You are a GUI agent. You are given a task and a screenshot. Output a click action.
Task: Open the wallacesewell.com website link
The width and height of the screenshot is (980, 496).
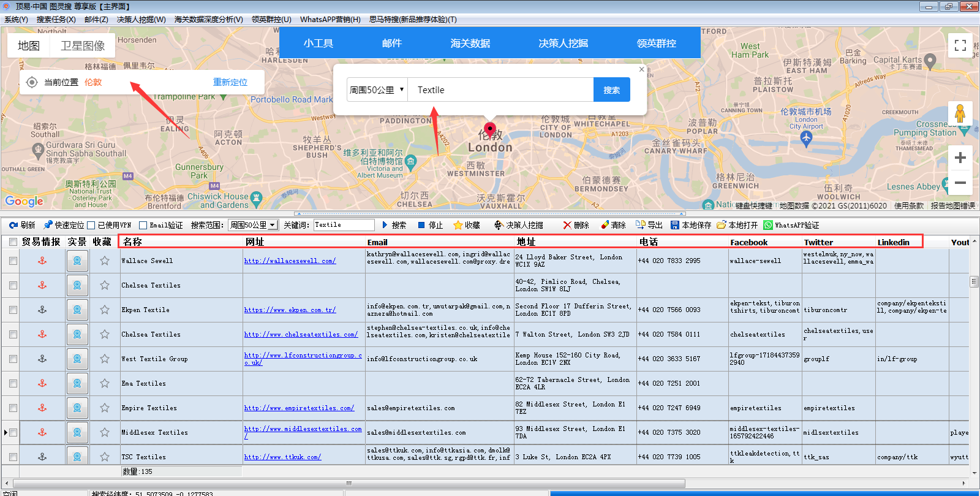coord(290,261)
